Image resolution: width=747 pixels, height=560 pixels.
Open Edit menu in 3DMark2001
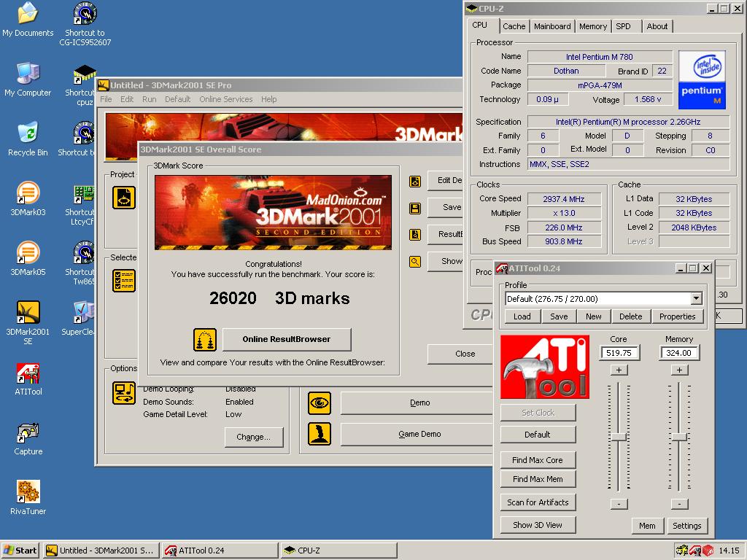point(127,99)
